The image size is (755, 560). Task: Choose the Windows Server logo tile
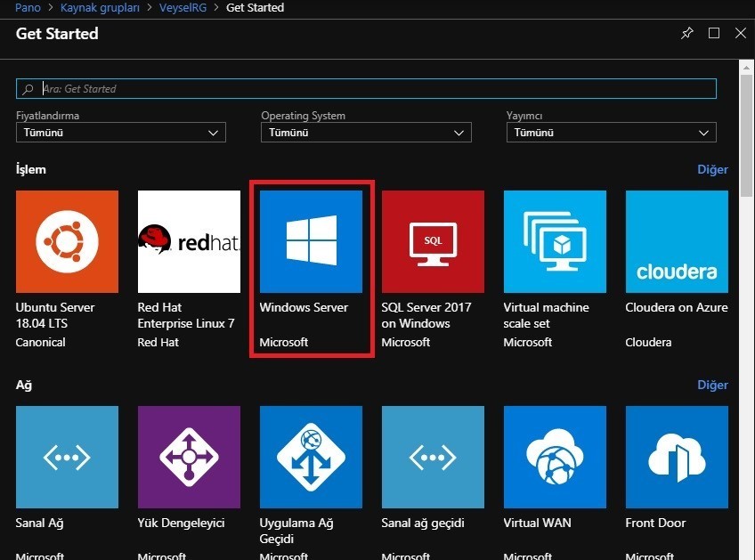click(x=311, y=241)
